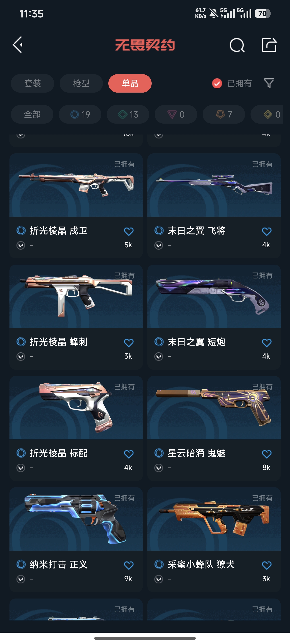Select the 全部 rarity filter
Screen dimensions: 290x644
pos(32,114)
